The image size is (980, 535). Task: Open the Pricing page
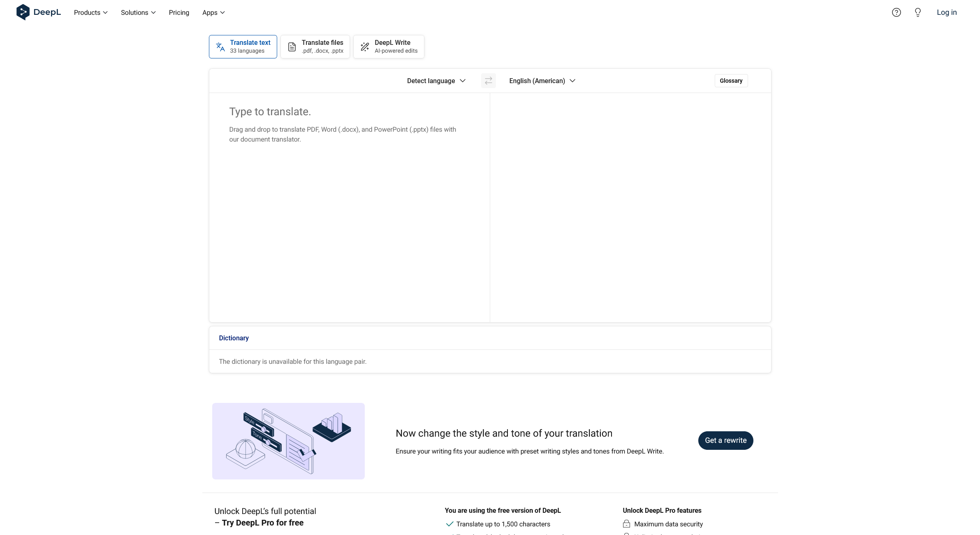[179, 12]
